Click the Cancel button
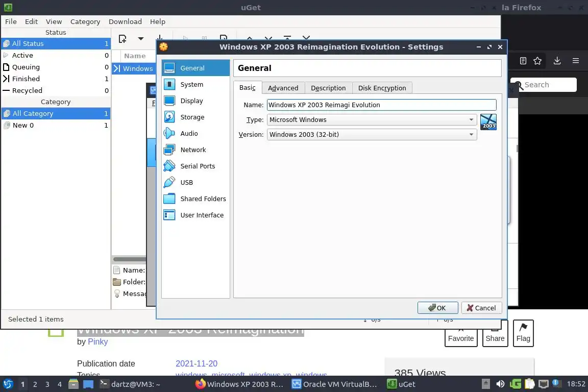The width and height of the screenshot is (588, 392). (481, 308)
